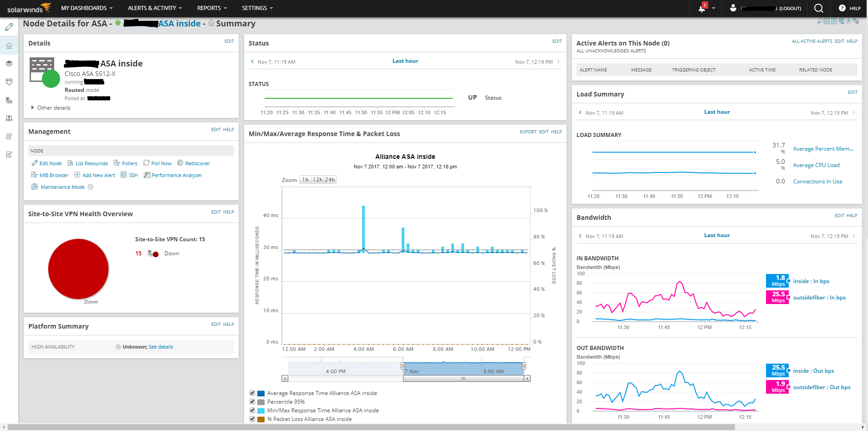Click the Help question mark icon
The width and height of the screenshot is (868, 431).
pyautogui.click(x=842, y=8)
